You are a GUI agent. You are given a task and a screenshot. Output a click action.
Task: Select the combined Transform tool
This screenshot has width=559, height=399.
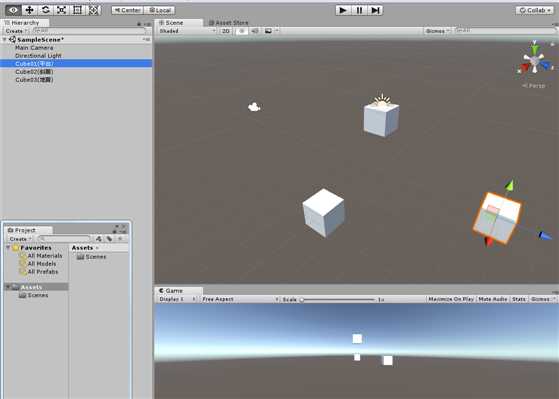(x=93, y=10)
